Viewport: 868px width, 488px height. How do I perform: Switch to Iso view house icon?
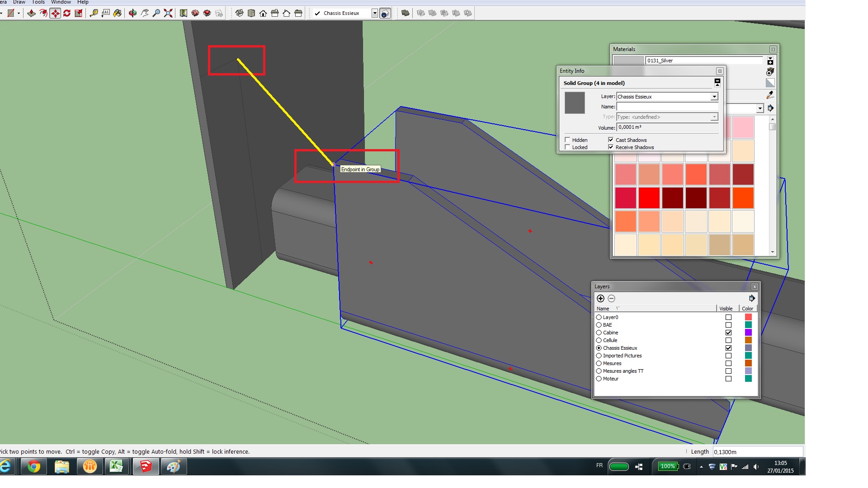240,13
